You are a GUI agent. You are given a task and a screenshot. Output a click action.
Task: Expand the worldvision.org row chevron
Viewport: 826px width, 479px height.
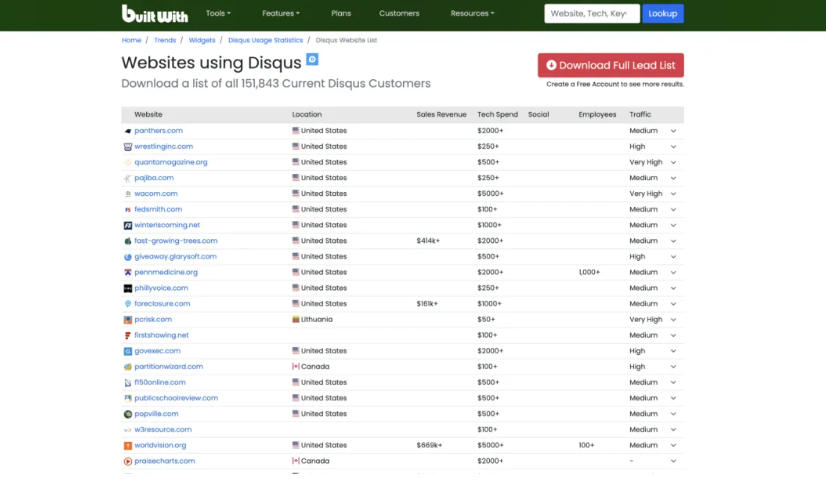pos(673,445)
